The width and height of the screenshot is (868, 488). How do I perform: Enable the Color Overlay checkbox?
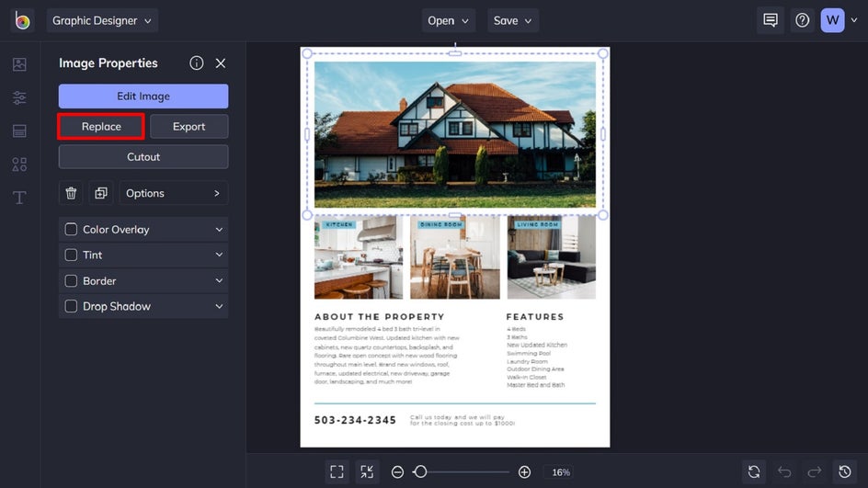click(71, 229)
